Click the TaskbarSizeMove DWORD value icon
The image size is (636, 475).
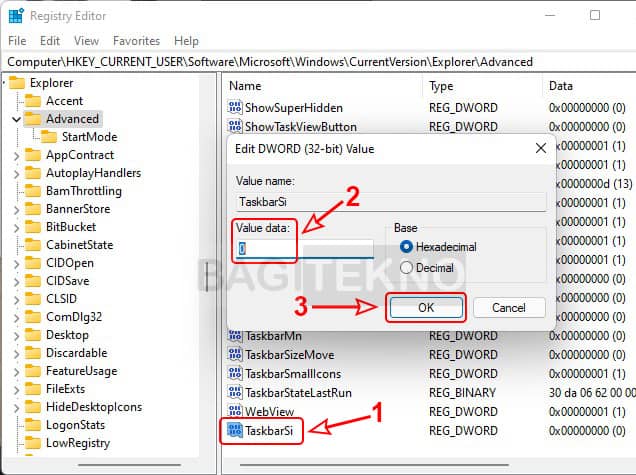(x=235, y=355)
